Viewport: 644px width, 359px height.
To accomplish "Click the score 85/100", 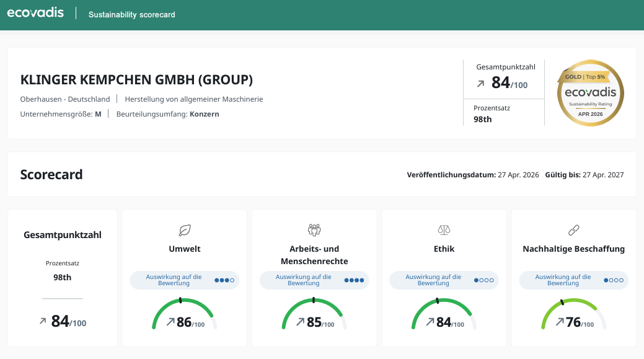I will (x=320, y=322).
